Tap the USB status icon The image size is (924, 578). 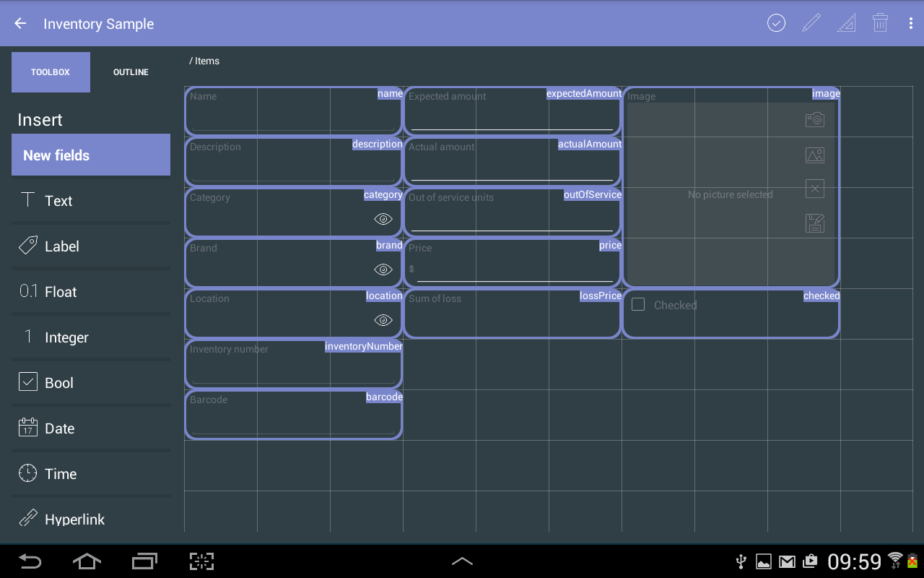[x=741, y=561]
